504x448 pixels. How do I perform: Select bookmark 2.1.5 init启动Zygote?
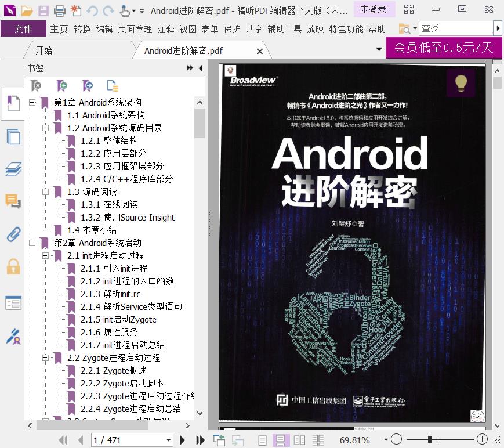tap(118, 319)
